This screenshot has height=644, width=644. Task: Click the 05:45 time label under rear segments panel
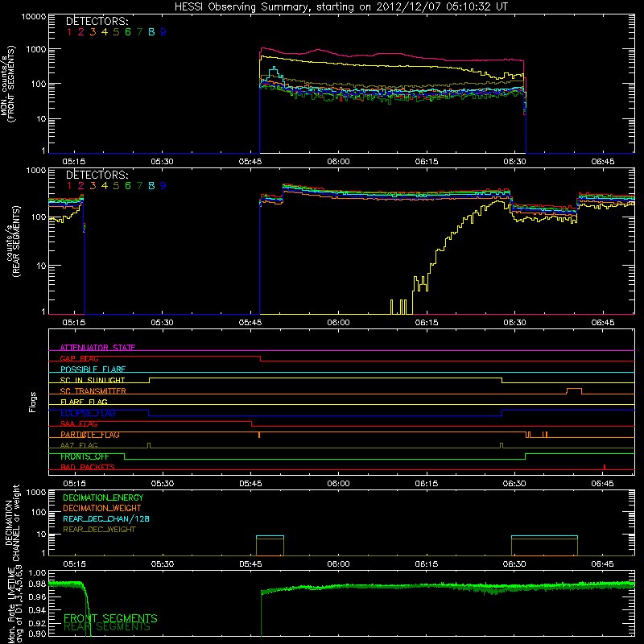250,323
